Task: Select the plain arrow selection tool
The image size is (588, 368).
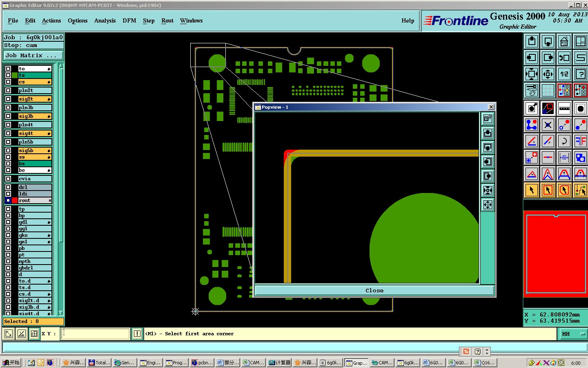Action: tap(532, 190)
